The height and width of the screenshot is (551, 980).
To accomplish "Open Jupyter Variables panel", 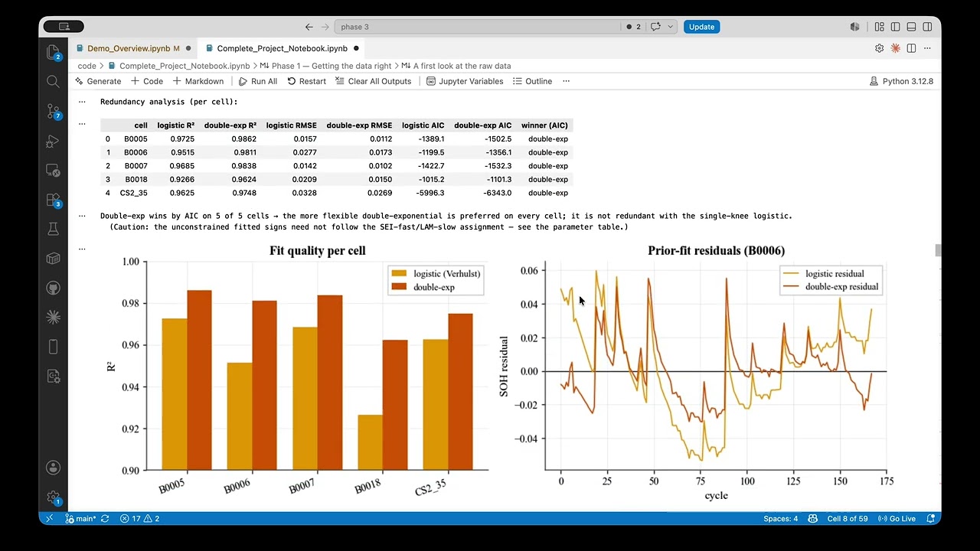I will (x=465, y=81).
